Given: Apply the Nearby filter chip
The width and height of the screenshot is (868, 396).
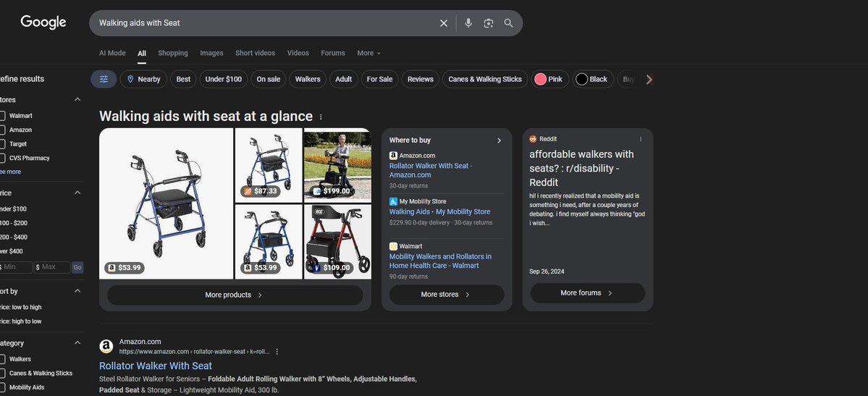Looking at the screenshot, I should tap(143, 79).
